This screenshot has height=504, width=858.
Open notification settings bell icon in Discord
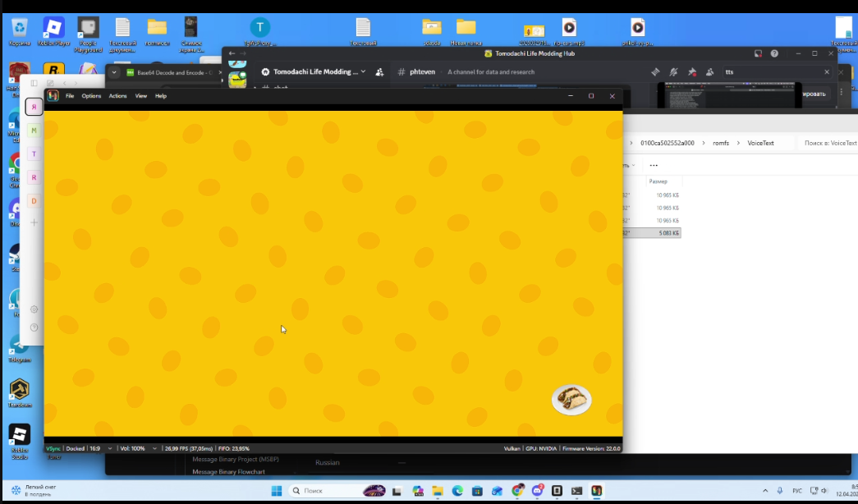(673, 71)
